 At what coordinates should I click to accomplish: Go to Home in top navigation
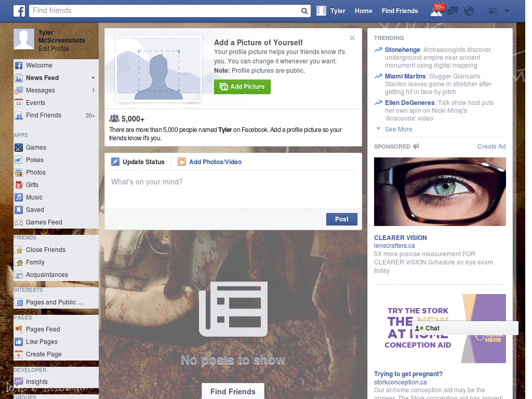(x=363, y=11)
